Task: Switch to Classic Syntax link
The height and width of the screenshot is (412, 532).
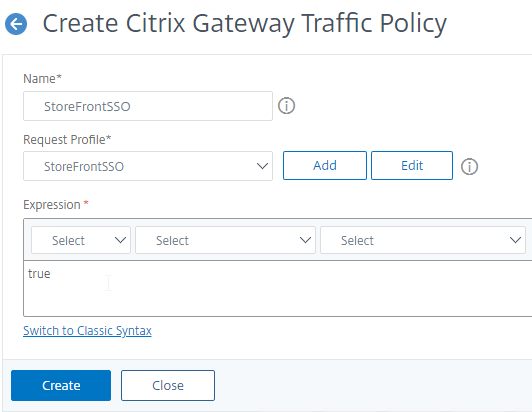Action: pos(87,331)
